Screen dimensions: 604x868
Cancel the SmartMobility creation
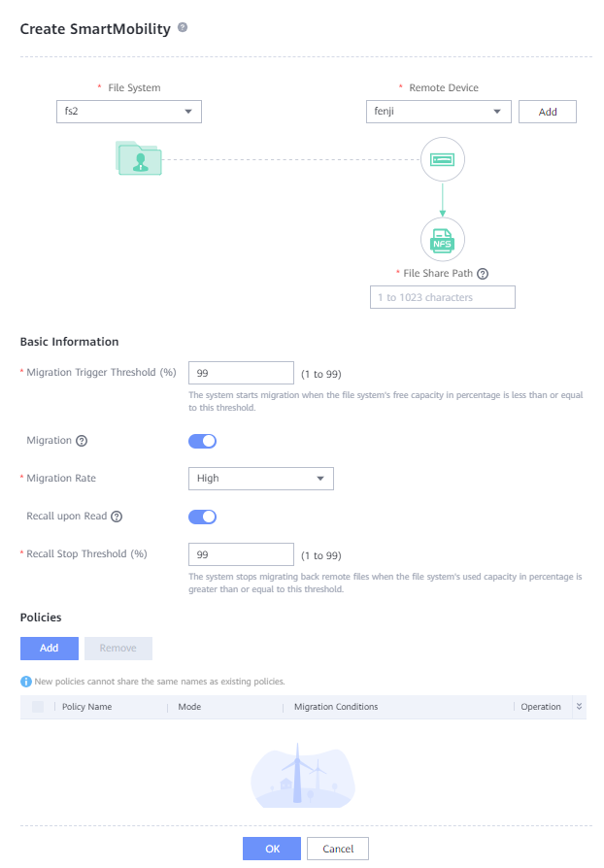338,849
